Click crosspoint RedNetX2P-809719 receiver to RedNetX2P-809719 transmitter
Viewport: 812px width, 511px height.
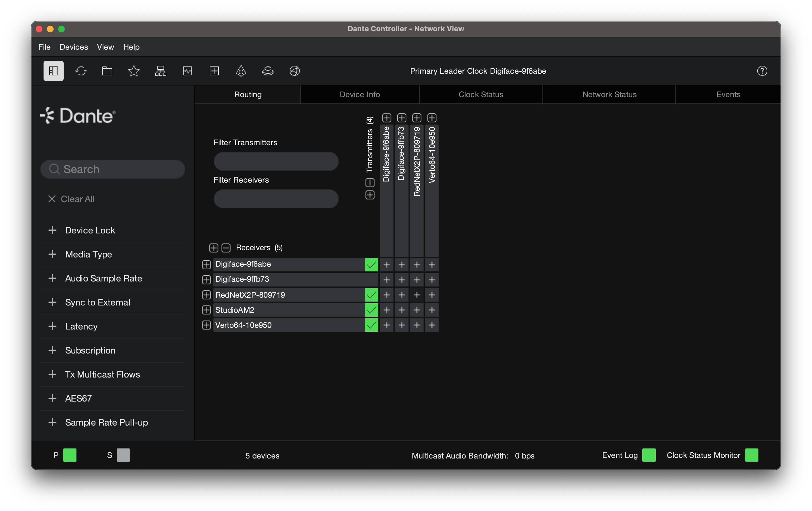417,295
